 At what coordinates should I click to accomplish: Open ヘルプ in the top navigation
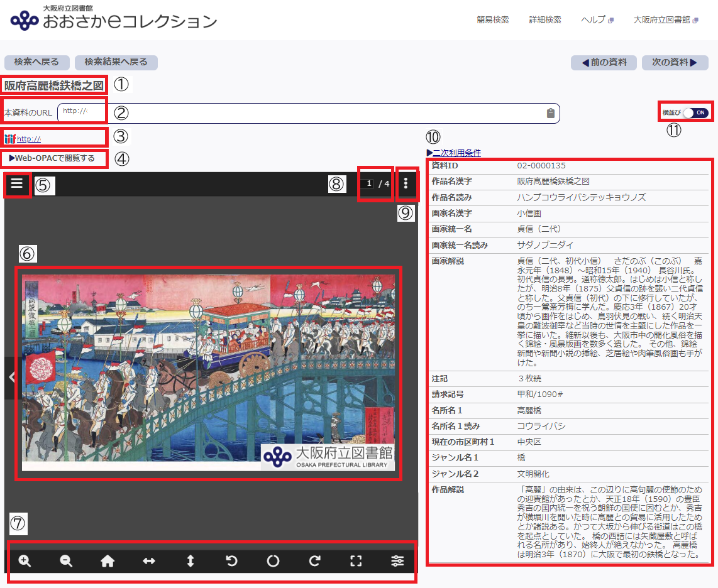coord(597,19)
